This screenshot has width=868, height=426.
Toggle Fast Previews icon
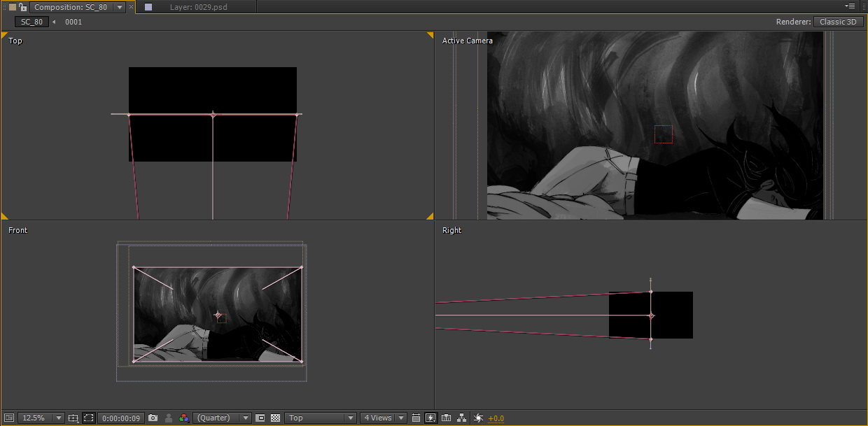(430, 418)
